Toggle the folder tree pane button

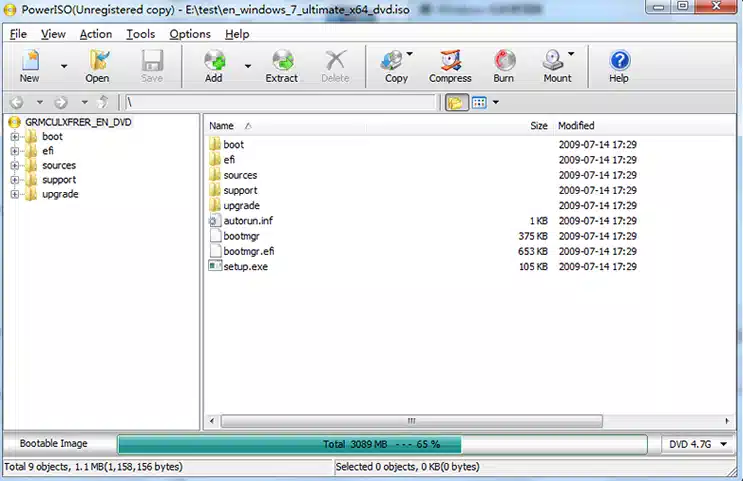pyautogui.click(x=456, y=102)
